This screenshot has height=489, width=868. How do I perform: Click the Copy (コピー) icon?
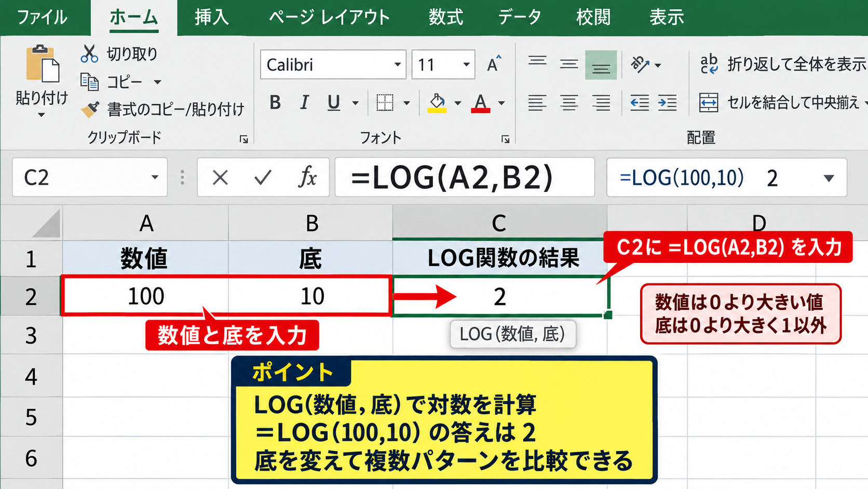[x=89, y=82]
